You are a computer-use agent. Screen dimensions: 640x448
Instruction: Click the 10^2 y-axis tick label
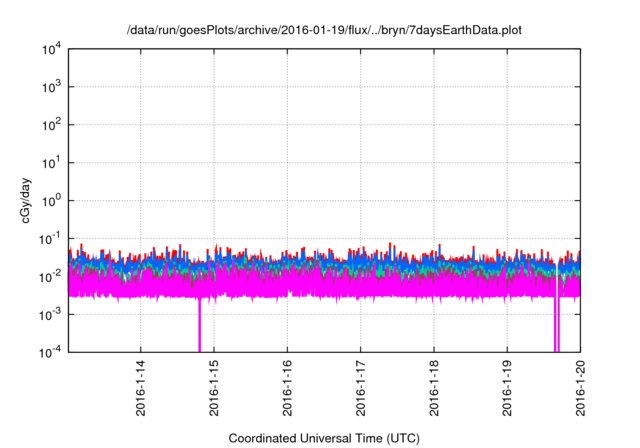coord(52,125)
